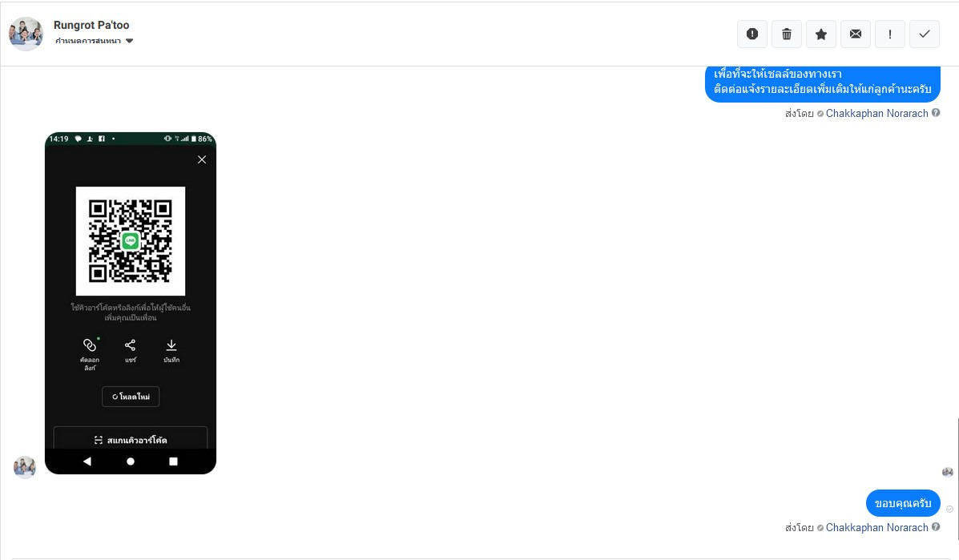
Task: Star this conversation as follow-up
Action: (821, 34)
